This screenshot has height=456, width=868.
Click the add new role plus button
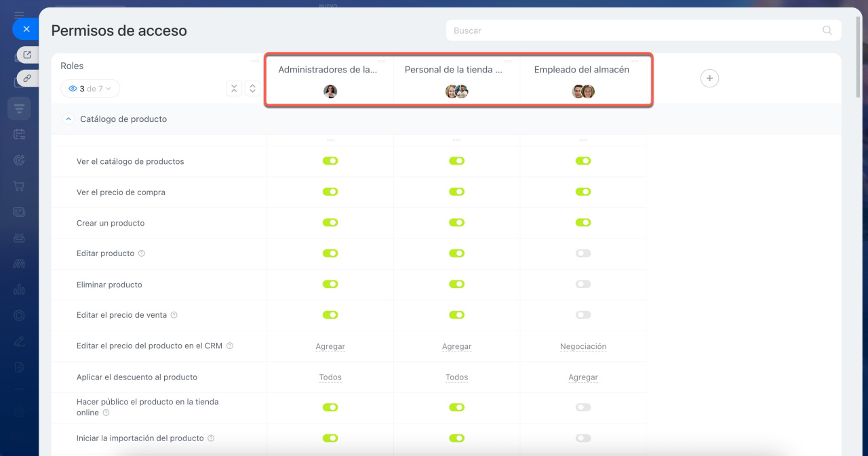pos(709,79)
